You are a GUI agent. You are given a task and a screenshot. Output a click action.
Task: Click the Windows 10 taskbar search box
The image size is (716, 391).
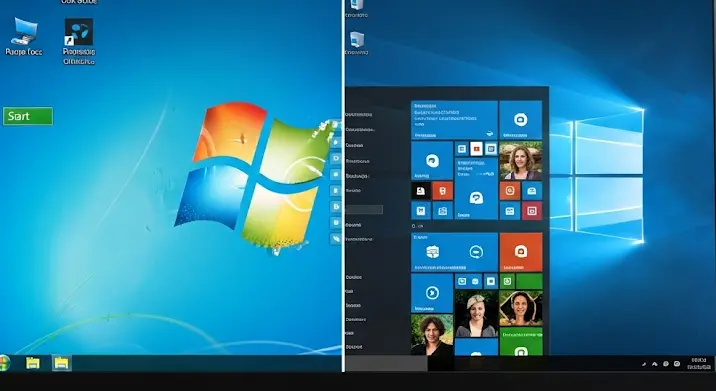click(x=386, y=364)
